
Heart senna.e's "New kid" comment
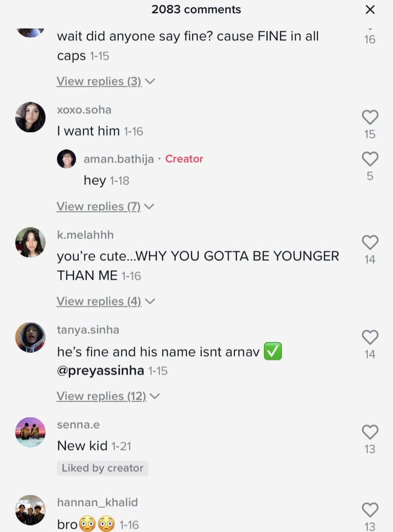coord(370,432)
